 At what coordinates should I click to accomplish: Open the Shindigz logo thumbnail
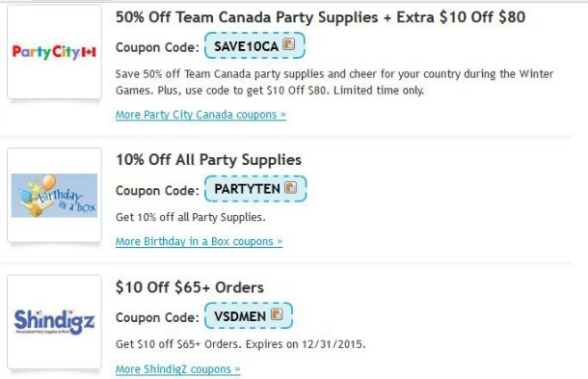point(54,322)
